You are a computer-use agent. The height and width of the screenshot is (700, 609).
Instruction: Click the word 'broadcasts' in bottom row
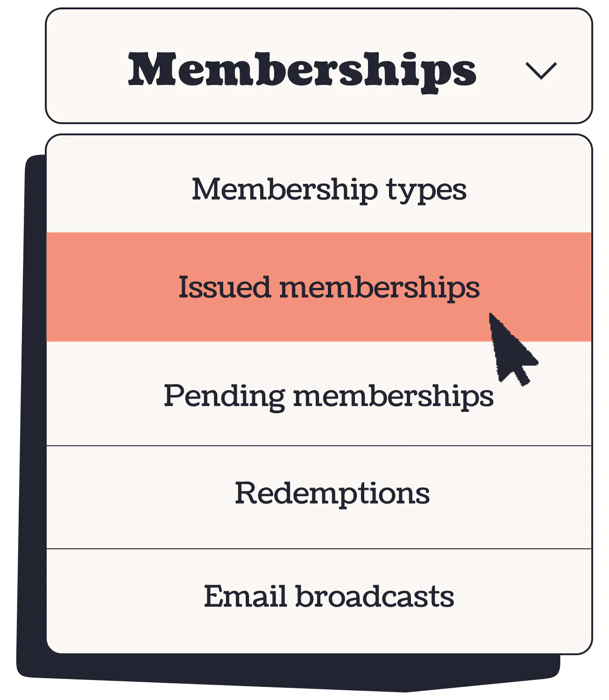click(x=375, y=597)
